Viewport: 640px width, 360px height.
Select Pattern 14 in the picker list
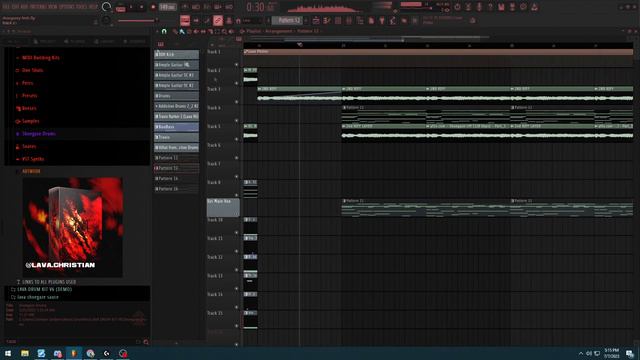176,179
